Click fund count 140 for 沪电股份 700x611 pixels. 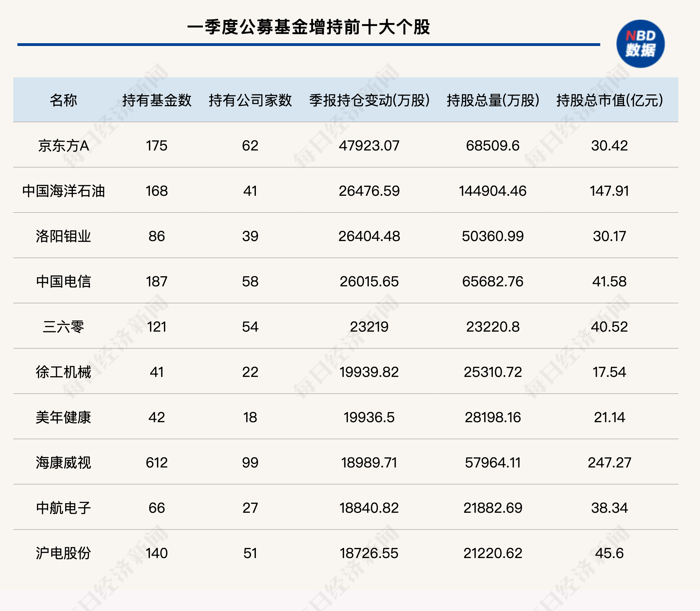tap(157, 553)
